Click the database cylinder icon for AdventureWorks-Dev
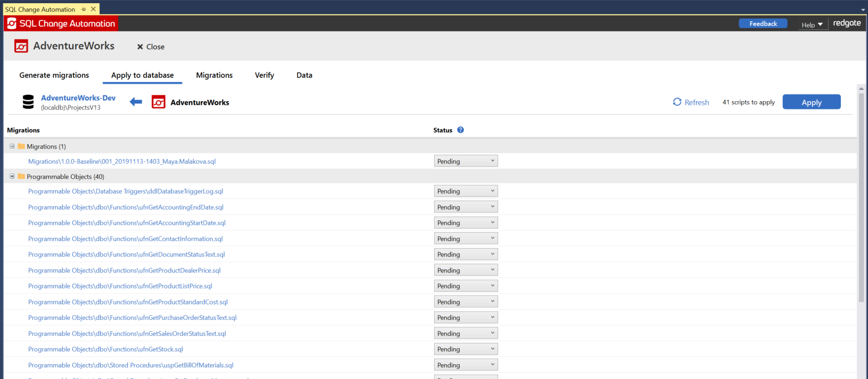Image resolution: width=868 pixels, height=379 pixels. (28, 102)
